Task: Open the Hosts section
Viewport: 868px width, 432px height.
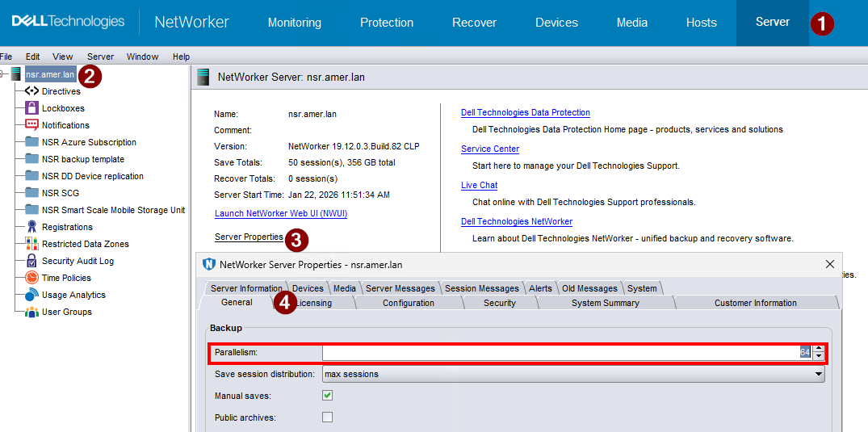Action: tap(702, 23)
